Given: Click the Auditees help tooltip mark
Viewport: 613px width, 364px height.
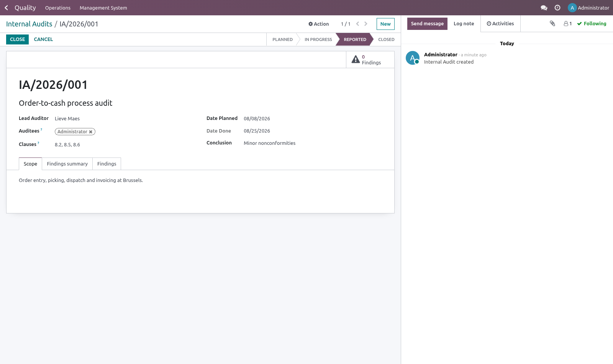Looking at the screenshot, I should [x=41, y=130].
